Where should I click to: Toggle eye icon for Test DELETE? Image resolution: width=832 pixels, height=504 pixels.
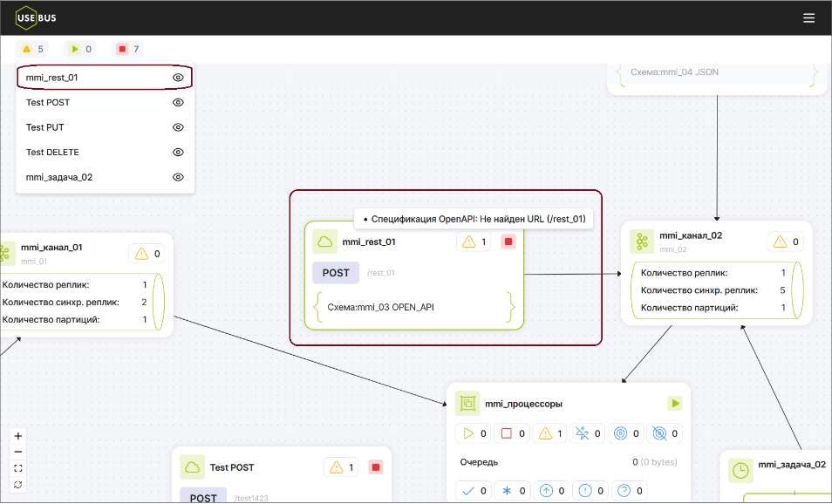(x=178, y=153)
